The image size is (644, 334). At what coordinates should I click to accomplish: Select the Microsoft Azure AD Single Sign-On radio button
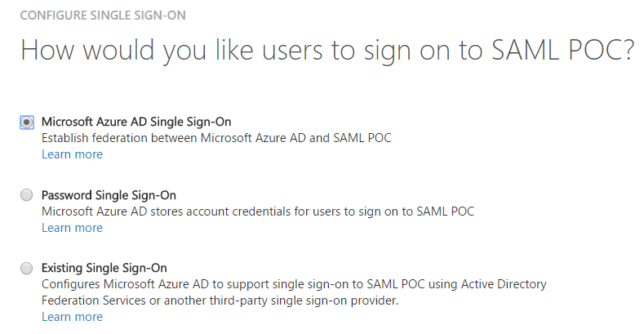(27, 122)
